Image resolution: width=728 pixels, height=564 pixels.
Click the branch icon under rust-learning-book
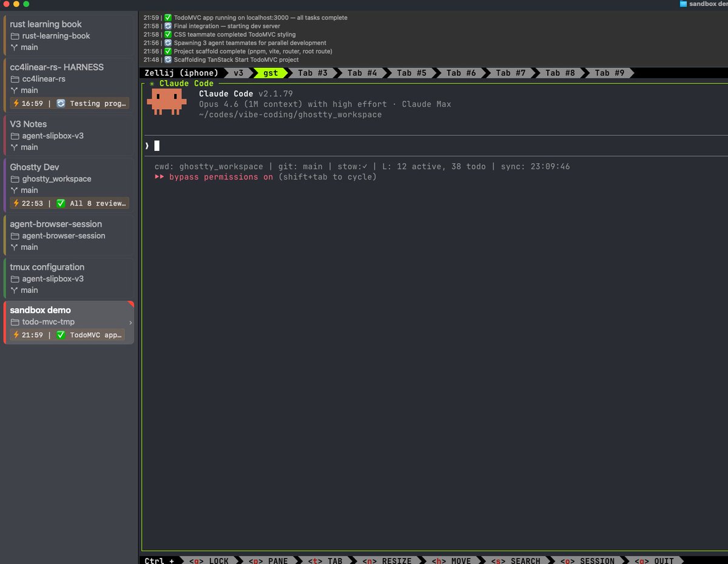(15, 47)
